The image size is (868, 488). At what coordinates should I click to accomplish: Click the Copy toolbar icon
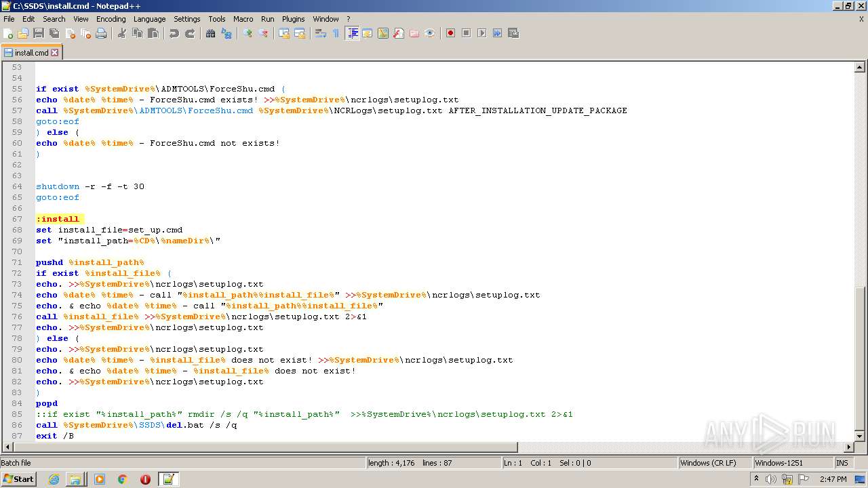tap(138, 33)
